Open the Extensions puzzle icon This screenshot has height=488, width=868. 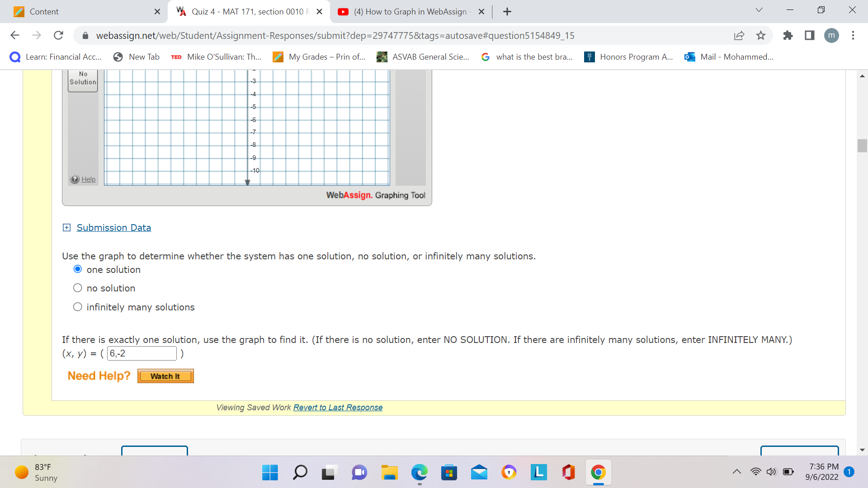(788, 35)
